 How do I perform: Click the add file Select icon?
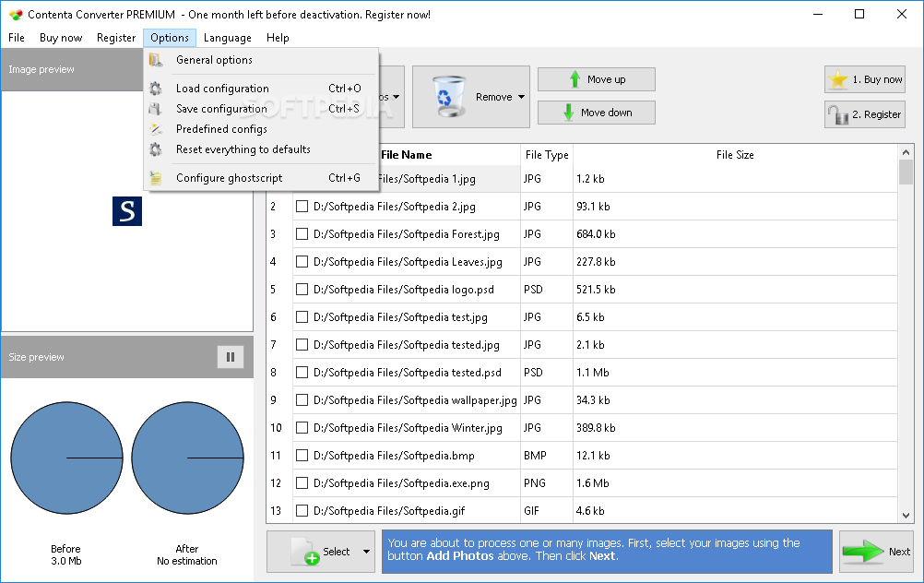[304, 552]
